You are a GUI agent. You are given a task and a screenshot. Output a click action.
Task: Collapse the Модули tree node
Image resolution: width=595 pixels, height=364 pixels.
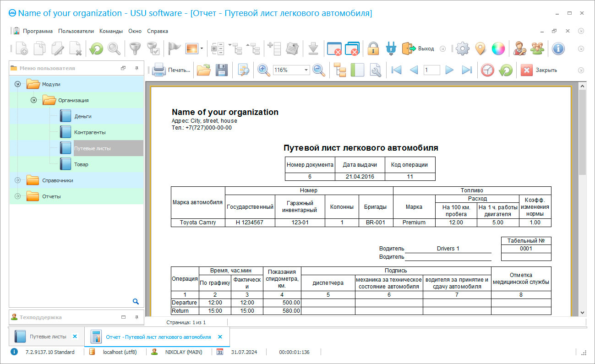tap(18, 84)
